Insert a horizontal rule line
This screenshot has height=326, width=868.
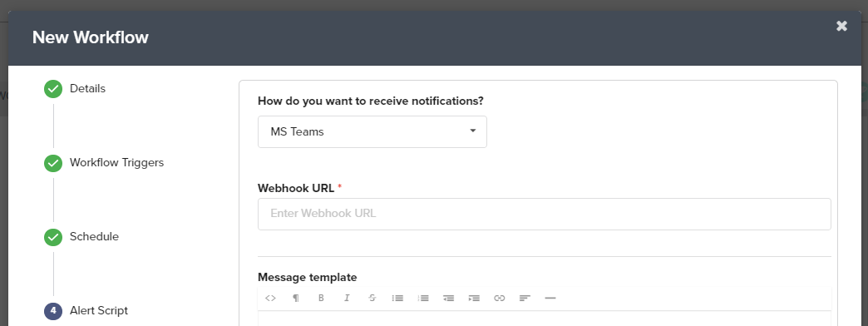click(550, 298)
